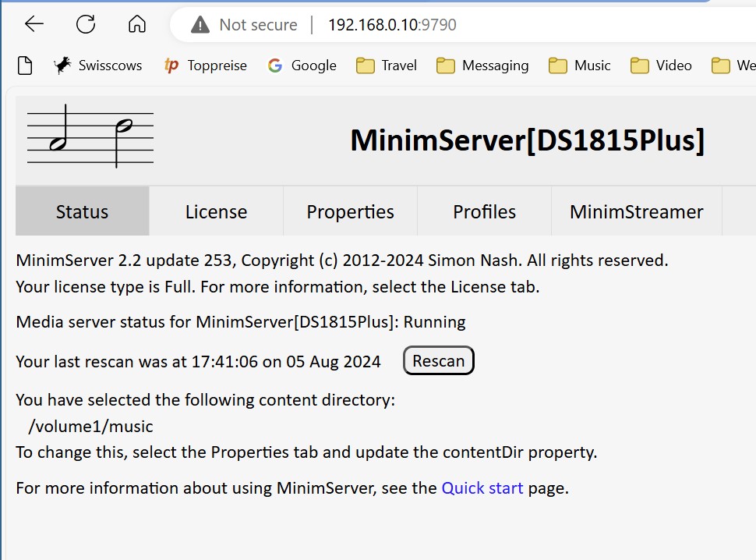Open the MinimStreamer tab
Viewport: 756px width, 560px height.
(x=637, y=211)
